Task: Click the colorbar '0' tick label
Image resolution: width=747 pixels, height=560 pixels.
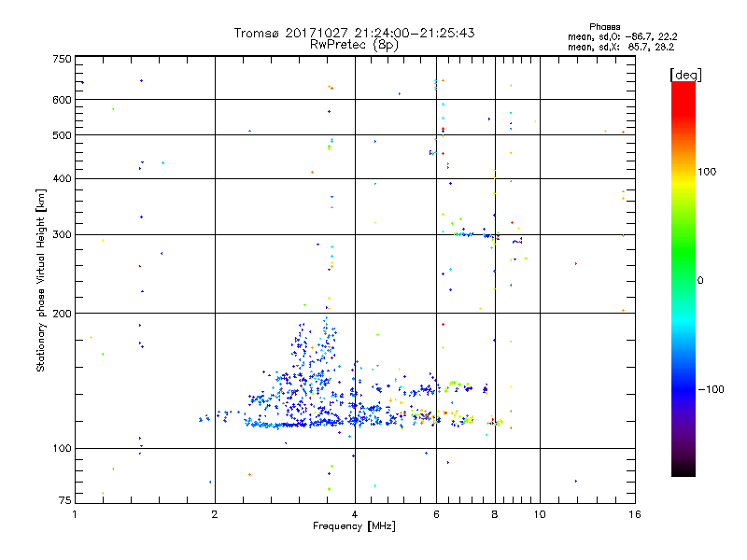Action: click(700, 281)
